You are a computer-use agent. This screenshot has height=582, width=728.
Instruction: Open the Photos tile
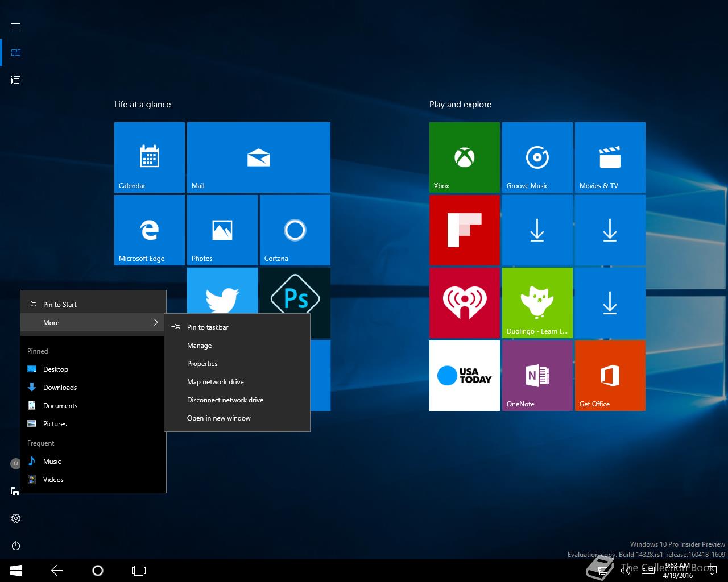click(222, 230)
